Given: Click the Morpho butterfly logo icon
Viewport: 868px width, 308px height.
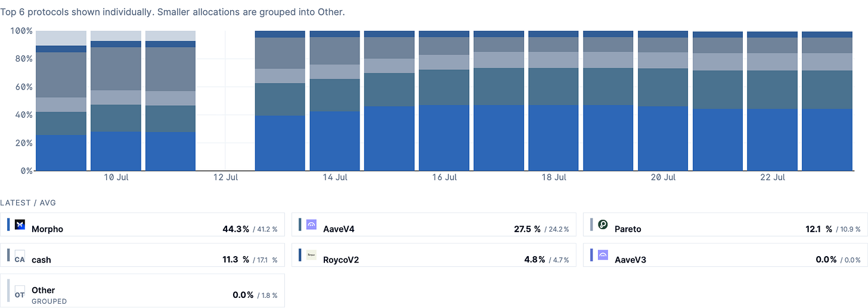Looking at the screenshot, I should 20,224.
